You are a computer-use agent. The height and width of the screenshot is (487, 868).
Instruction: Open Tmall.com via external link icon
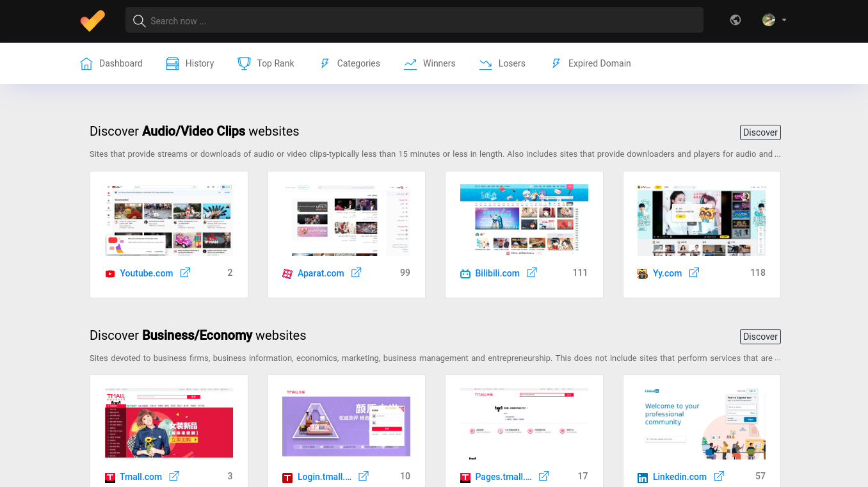174,476
